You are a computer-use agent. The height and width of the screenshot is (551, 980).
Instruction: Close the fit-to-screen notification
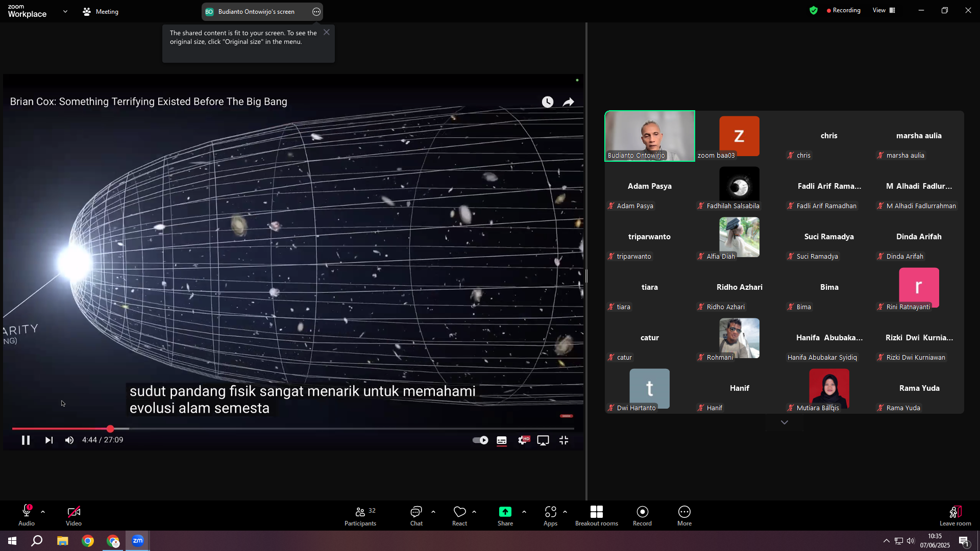(327, 32)
